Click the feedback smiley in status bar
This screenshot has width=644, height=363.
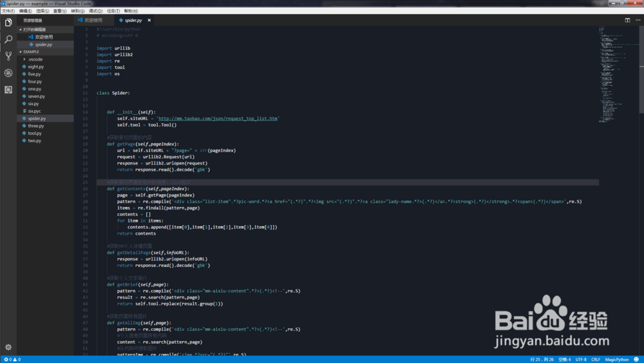coord(636,359)
